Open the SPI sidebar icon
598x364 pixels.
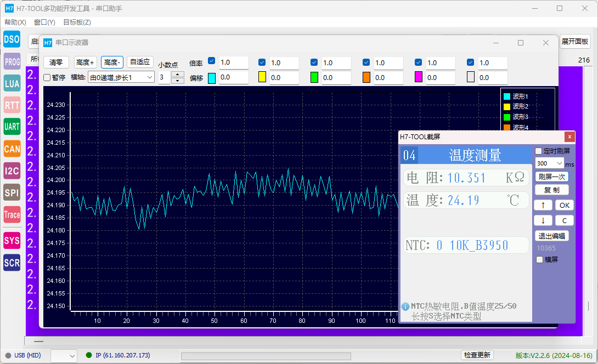12,192
